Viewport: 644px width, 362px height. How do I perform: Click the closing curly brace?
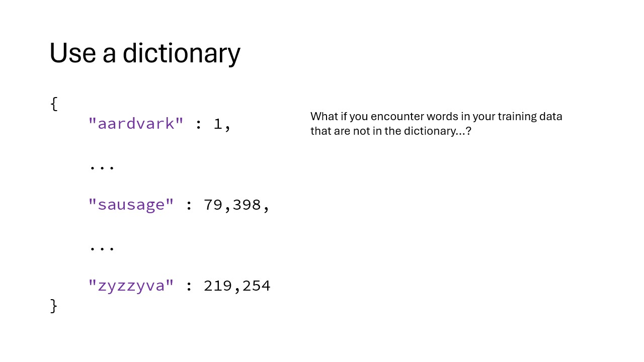(x=54, y=306)
